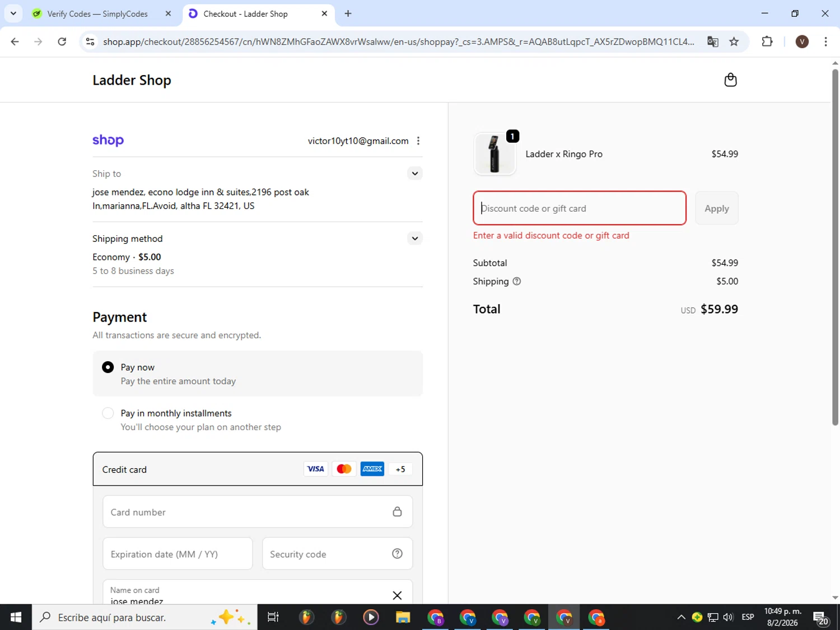Click the 'Economy · $5.00' shipping text

[127, 257]
